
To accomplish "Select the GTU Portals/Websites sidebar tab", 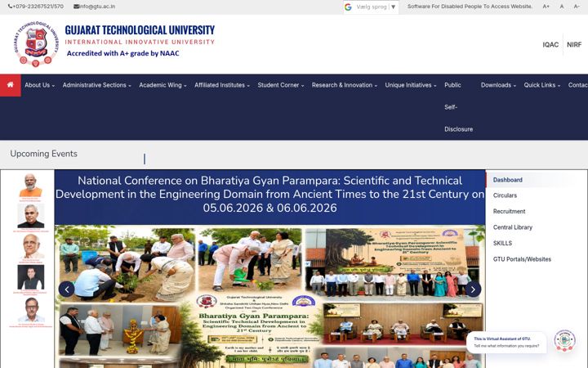I will (522, 259).
